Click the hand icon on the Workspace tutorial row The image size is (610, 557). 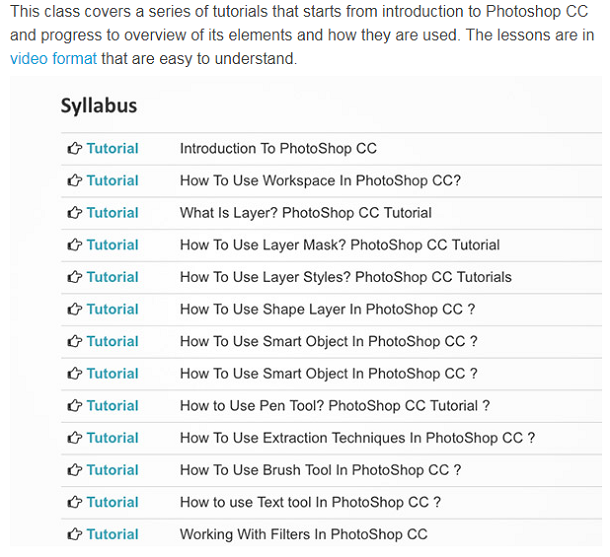(x=74, y=181)
